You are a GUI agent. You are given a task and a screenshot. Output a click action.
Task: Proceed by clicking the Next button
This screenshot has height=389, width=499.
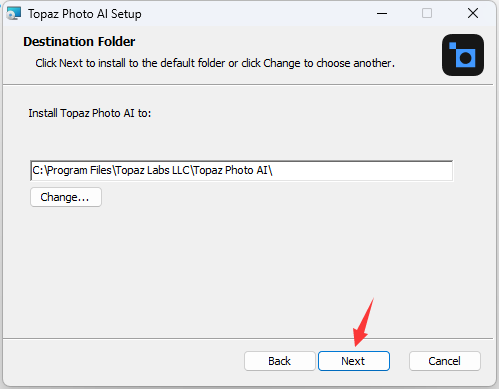click(x=354, y=361)
